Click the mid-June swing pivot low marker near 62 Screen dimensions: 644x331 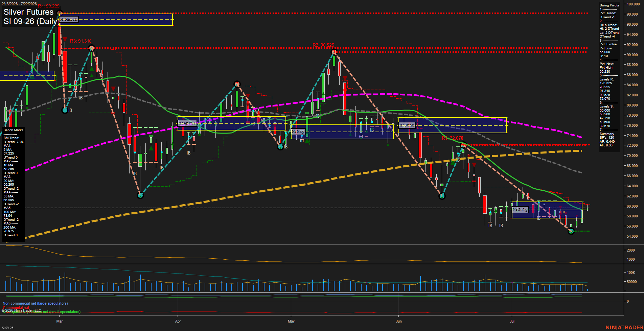pos(442,196)
